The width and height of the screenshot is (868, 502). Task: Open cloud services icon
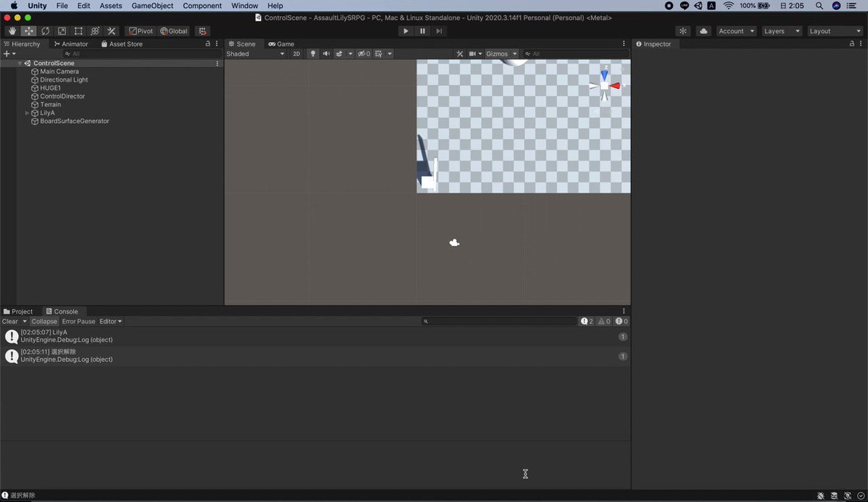click(x=704, y=31)
